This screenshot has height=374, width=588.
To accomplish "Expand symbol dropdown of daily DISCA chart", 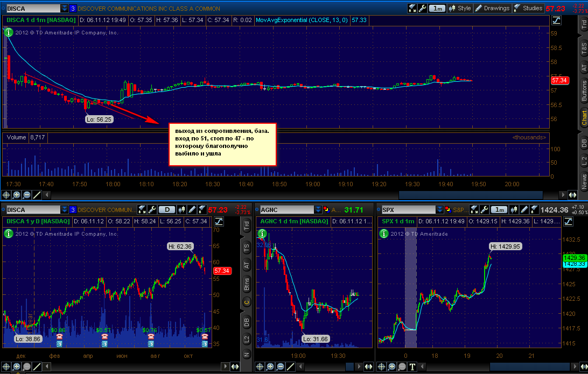I will [x=64, y=210].
